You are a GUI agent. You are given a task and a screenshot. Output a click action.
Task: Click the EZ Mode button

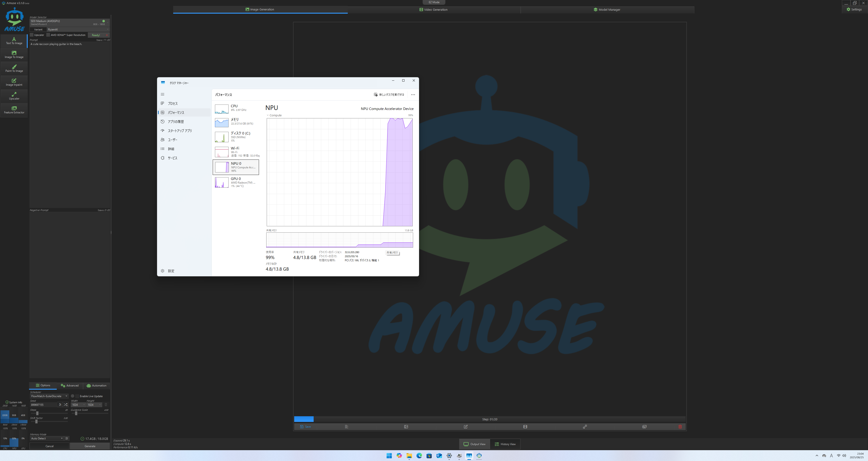tap(434, 2)
